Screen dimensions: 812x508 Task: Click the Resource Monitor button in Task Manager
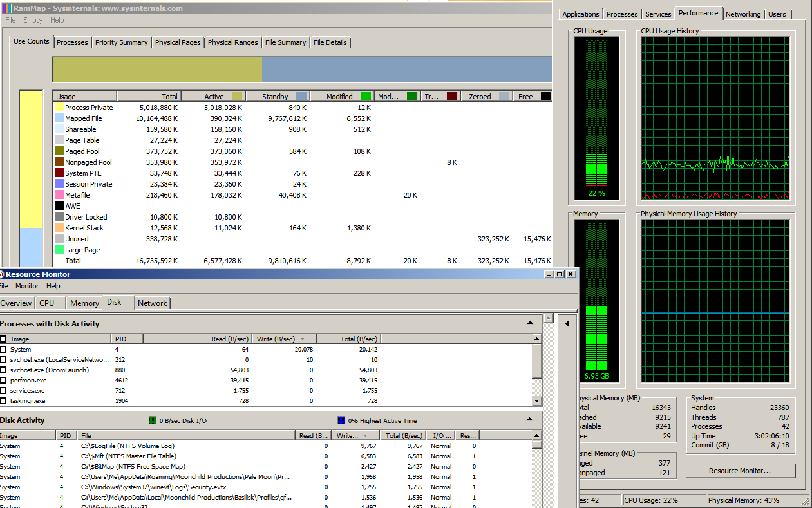coord(741,470)
